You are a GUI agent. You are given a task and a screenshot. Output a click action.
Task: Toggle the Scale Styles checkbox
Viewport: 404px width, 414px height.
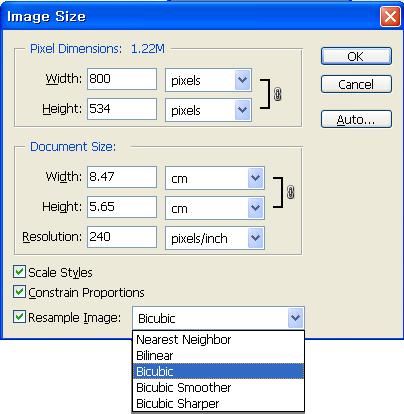click(19, 272)
